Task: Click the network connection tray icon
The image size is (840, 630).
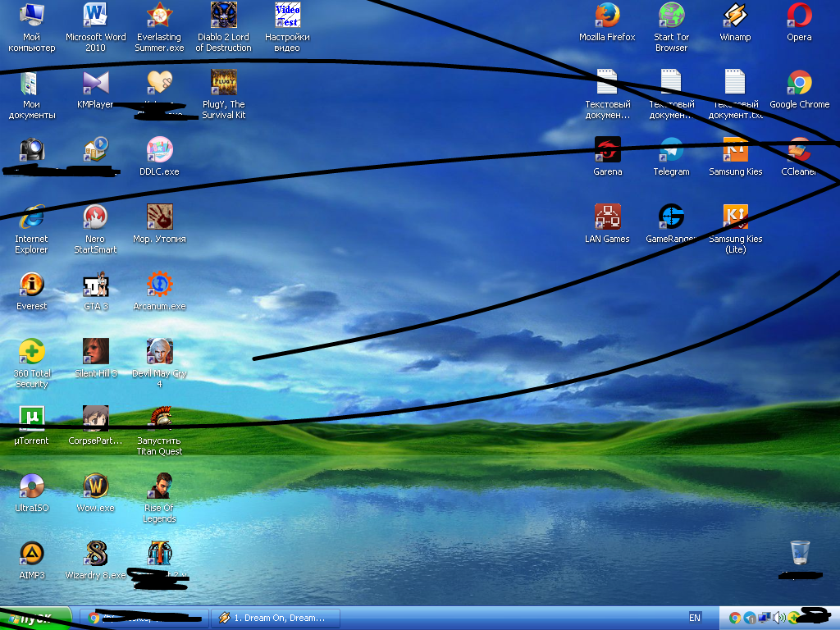Action: pyautogui.click(x=765, y=619)
